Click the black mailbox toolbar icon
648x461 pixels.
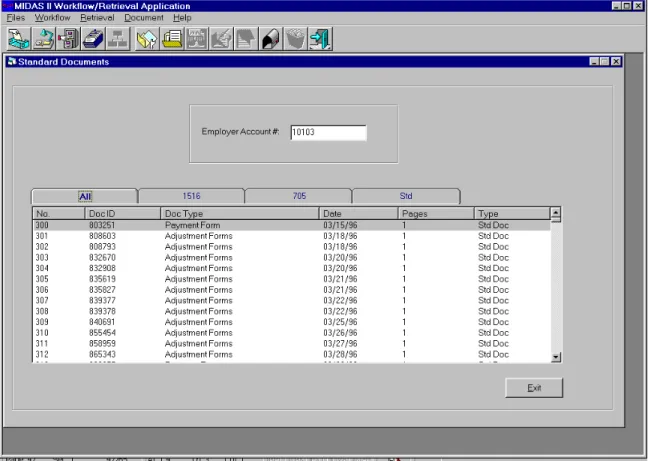(271, 39)
